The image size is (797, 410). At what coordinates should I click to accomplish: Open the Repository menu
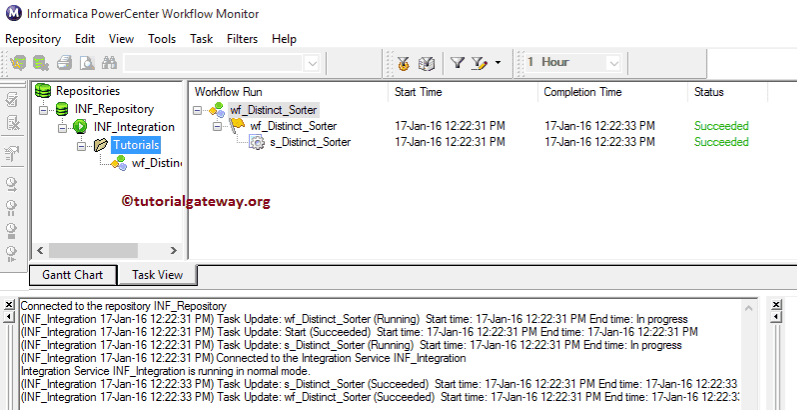pyautogui.click(x=33, y=39)
